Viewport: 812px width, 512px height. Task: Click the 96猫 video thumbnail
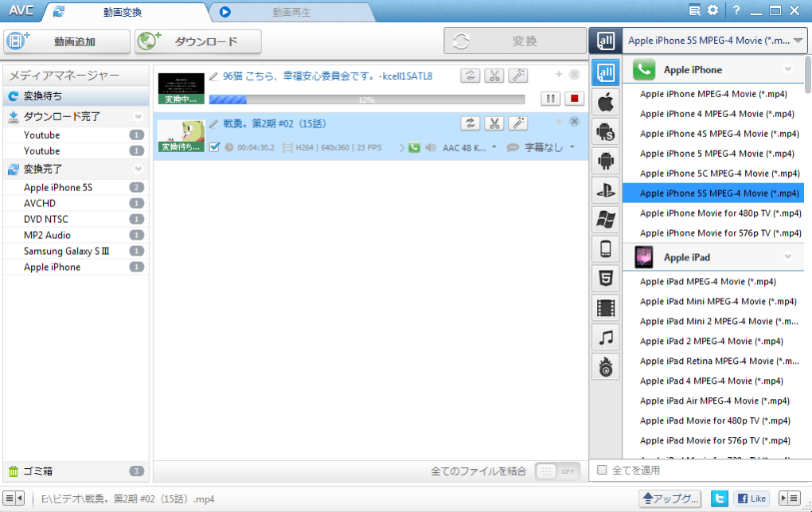(182, 88)
